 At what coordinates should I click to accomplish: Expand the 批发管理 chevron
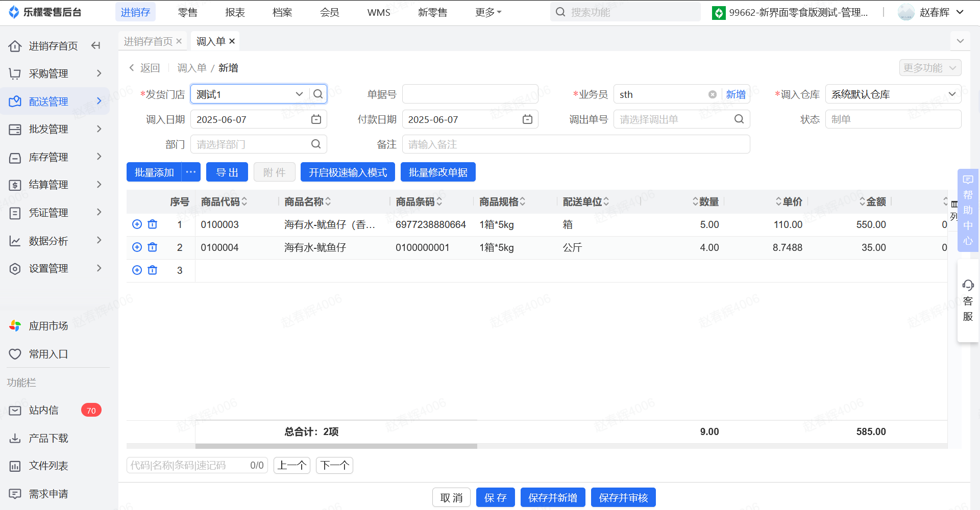click(99, 129)
